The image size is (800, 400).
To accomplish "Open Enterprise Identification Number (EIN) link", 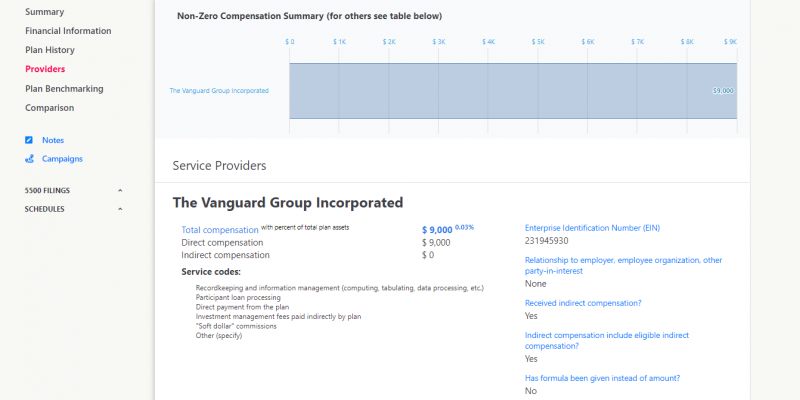I will pyautogui.click(x=592, y=228).
